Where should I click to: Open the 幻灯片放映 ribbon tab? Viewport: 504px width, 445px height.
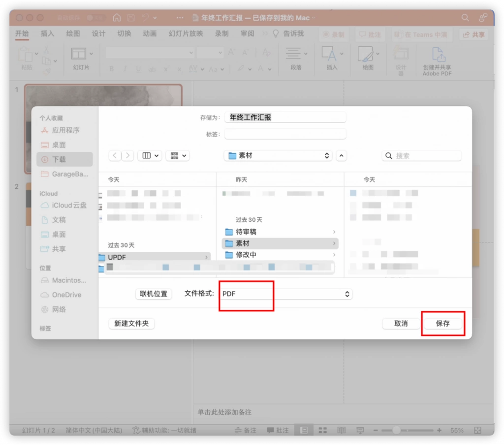point(186,34)
